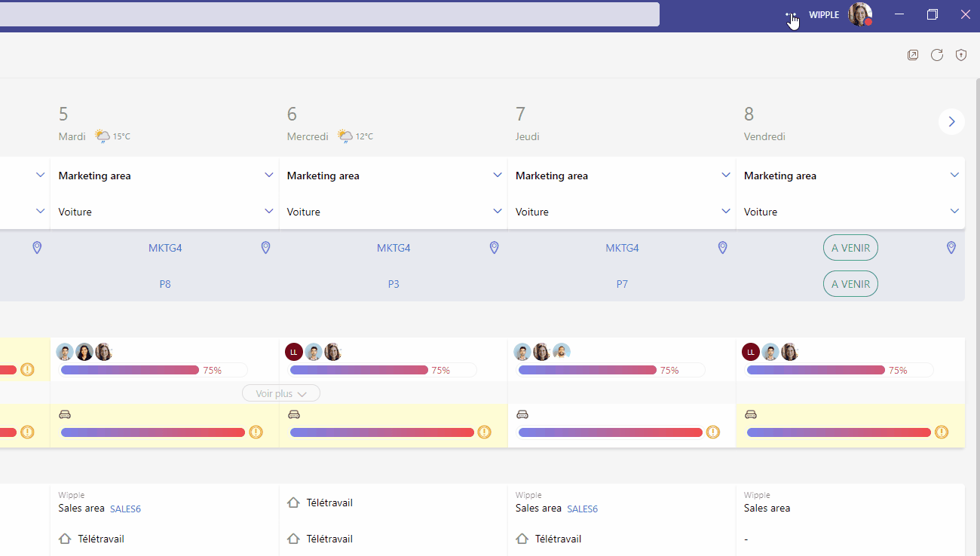
Task: Click car icon in Mardi parking row
Action: 65,414
